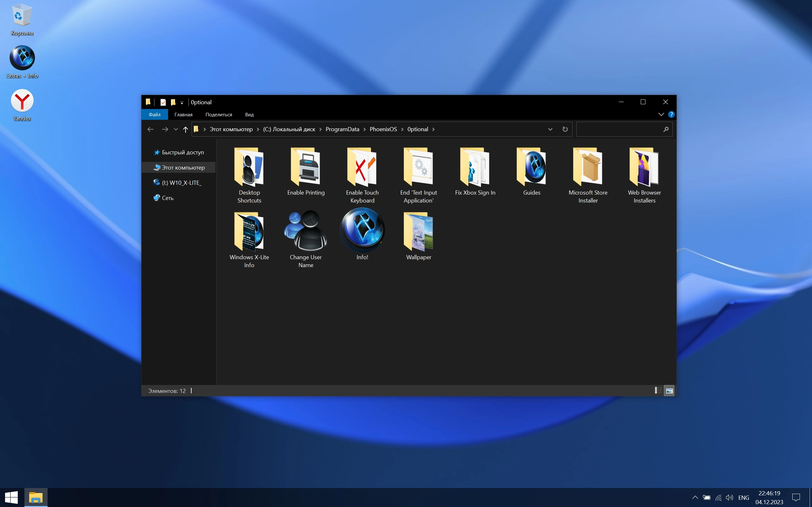812x507 pixels.
Task: Click PhoenixOS in the breadcrumb path
Action: click(383, 129)
